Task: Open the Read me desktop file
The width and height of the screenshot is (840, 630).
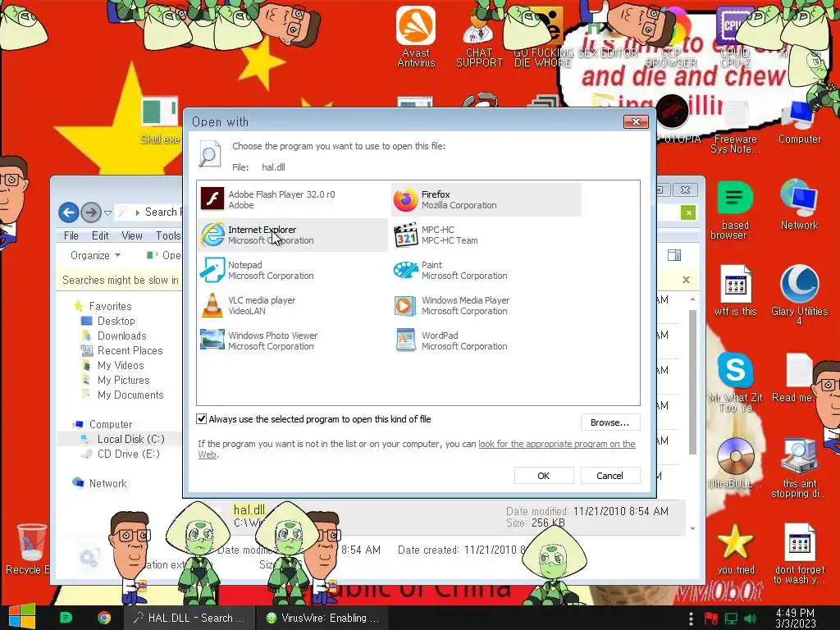Action: point(795,378)
